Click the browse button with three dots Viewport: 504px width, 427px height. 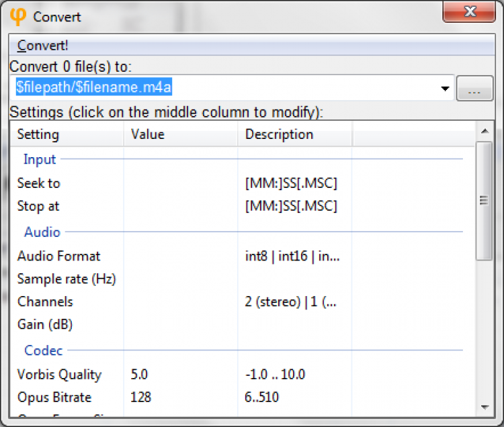[474, 89]
